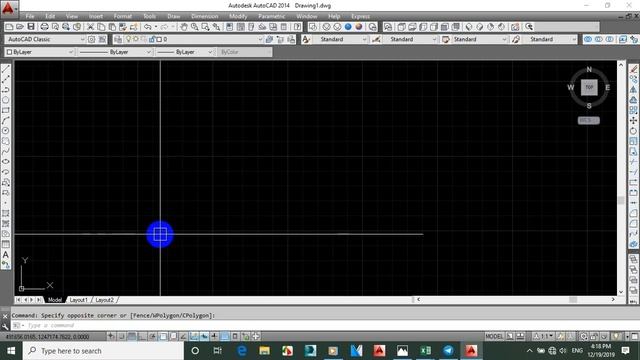Open the annotation scale 1:1 dropdown
This screenshot has height=360, width=640.
(x=544, y=336)
